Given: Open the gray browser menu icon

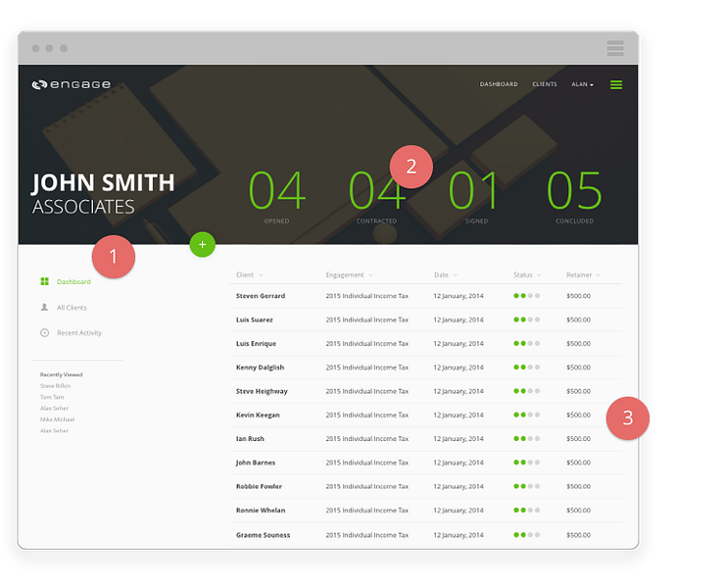Looking at the screenshot, I should tap(615, 48).
